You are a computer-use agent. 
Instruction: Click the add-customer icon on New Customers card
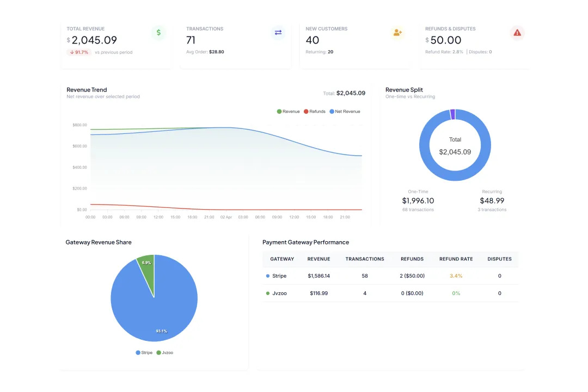tap(397, 33)
